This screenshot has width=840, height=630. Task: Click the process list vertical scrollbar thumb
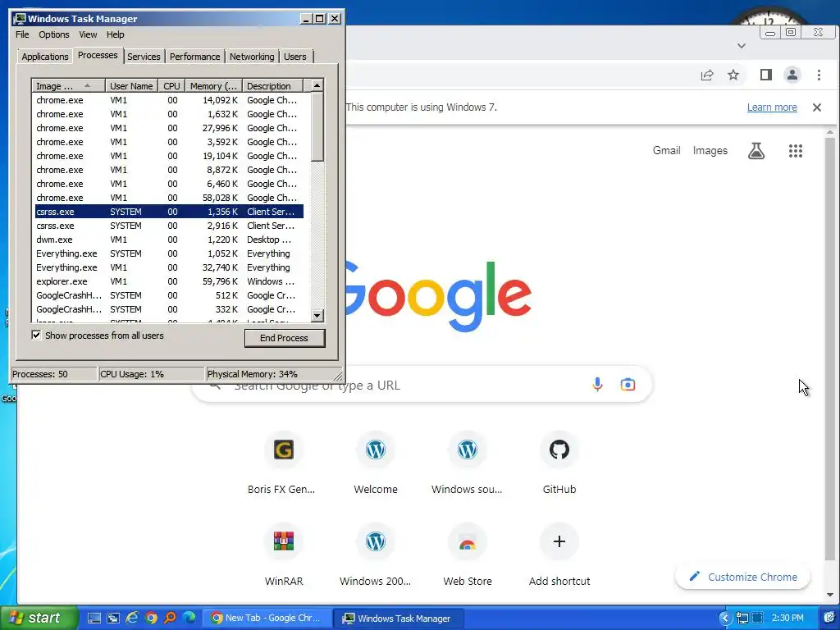point(317,127)
